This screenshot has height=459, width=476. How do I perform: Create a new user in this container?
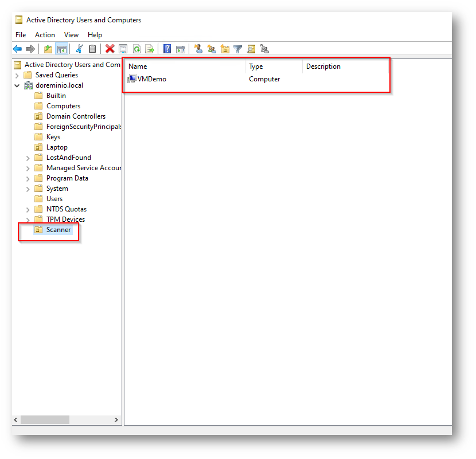[198, 49]
